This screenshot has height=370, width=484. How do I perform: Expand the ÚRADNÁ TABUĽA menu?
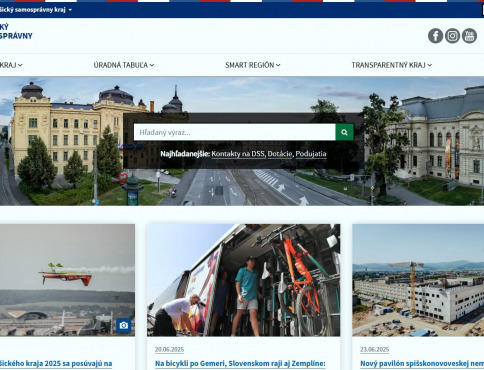click(124, 65)
